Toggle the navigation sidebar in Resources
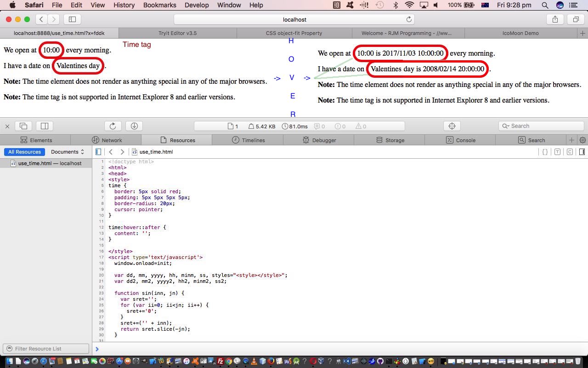The image size is (588, 368). (x=98, y=152)
